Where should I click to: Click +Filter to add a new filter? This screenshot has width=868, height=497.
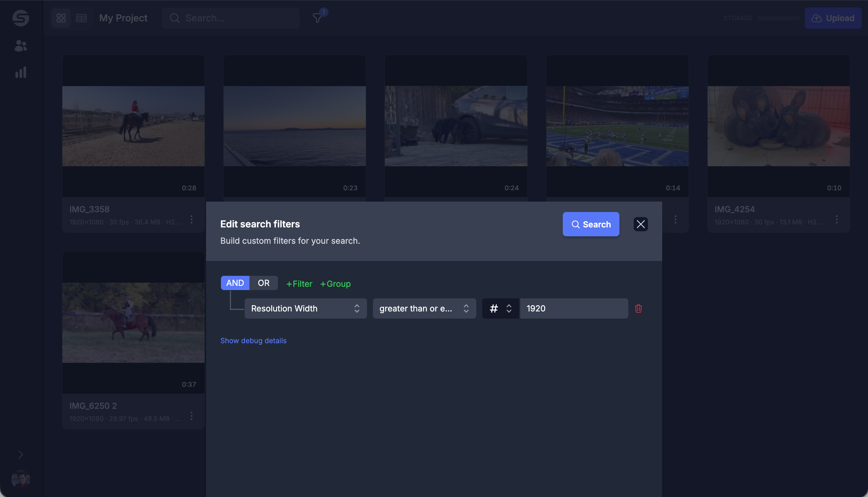299,284
